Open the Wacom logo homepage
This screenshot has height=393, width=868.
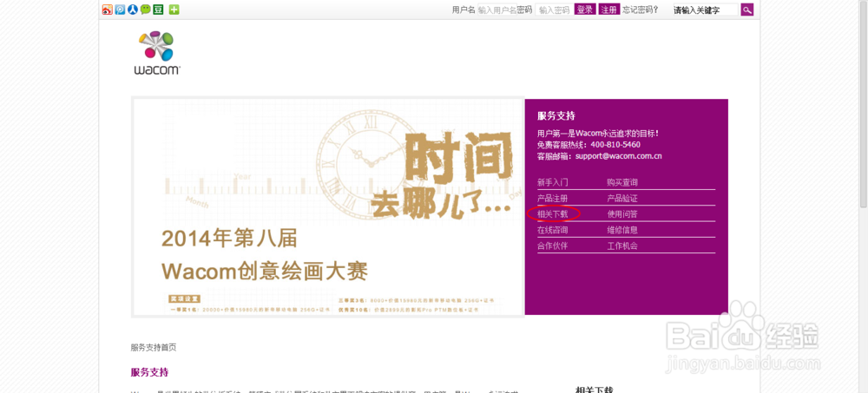[x=156, y=53]
